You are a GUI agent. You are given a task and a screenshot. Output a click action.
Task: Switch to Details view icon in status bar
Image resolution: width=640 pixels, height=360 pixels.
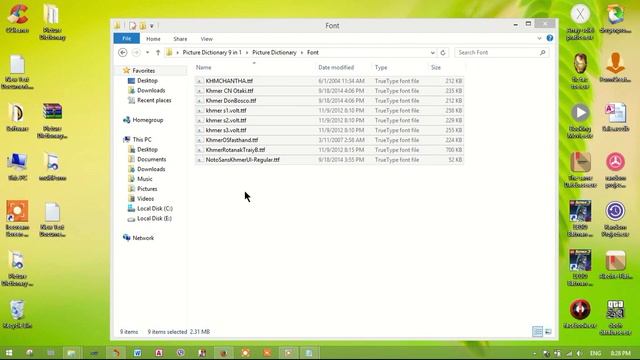coord(538,331)
